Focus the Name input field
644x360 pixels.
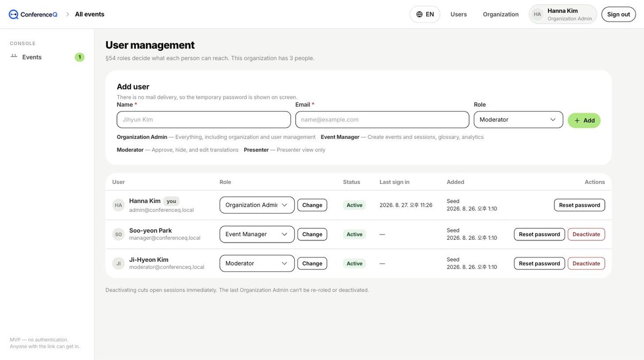204,120
